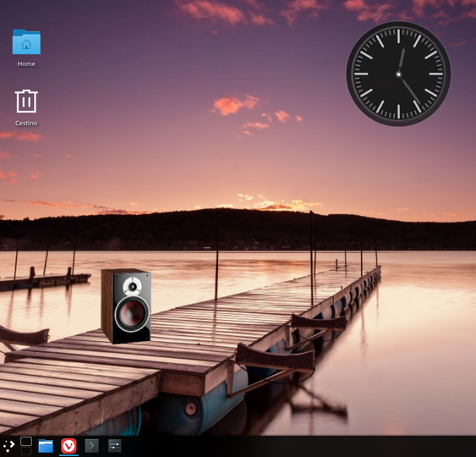Open the KDE application launcher

(x=8, y=445)
